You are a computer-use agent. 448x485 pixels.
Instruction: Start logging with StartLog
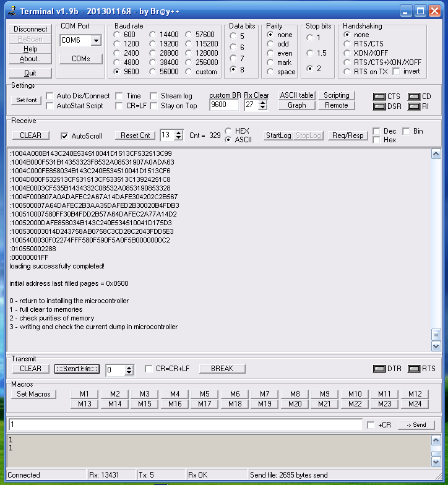pos(278,135)
